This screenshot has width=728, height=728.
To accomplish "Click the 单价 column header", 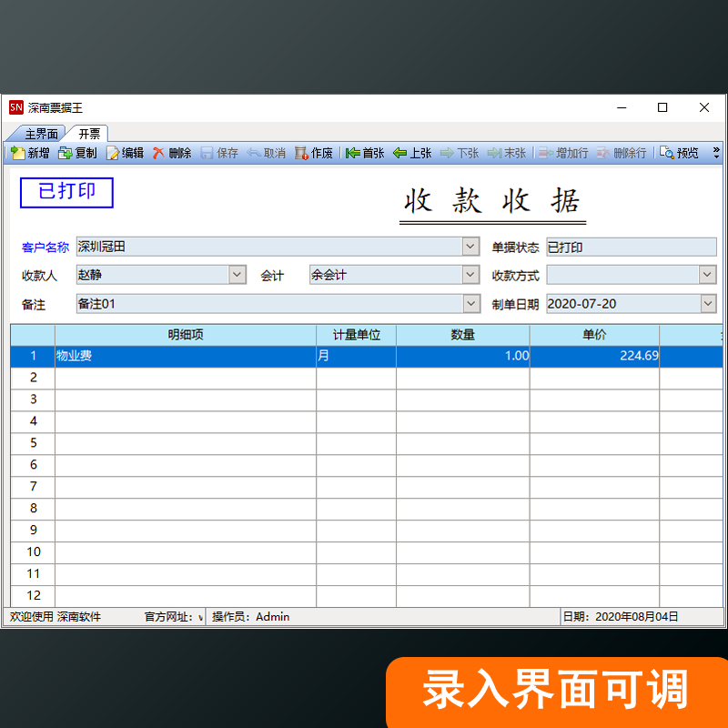I will 594,335.
